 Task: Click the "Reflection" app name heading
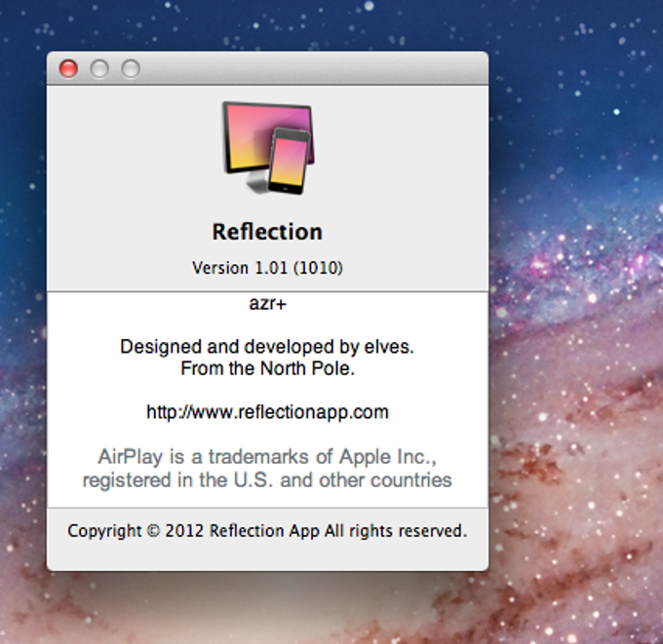click(267, 232)
